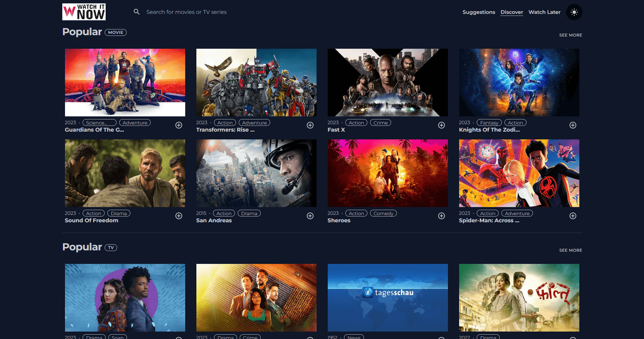
Task: Click Comedy tag on Sheroes
Action: click(383, 213)
